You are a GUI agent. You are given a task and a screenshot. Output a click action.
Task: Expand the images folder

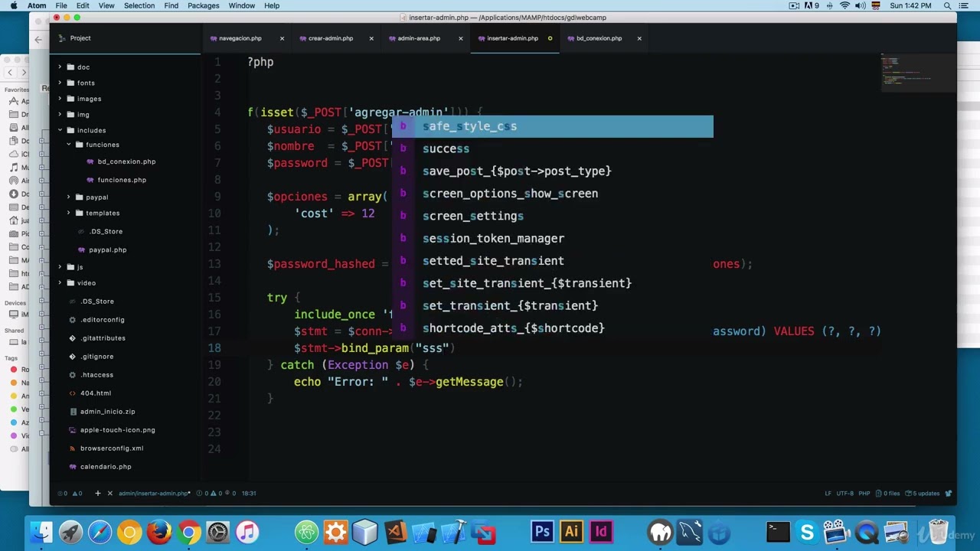tap(60, 99)
